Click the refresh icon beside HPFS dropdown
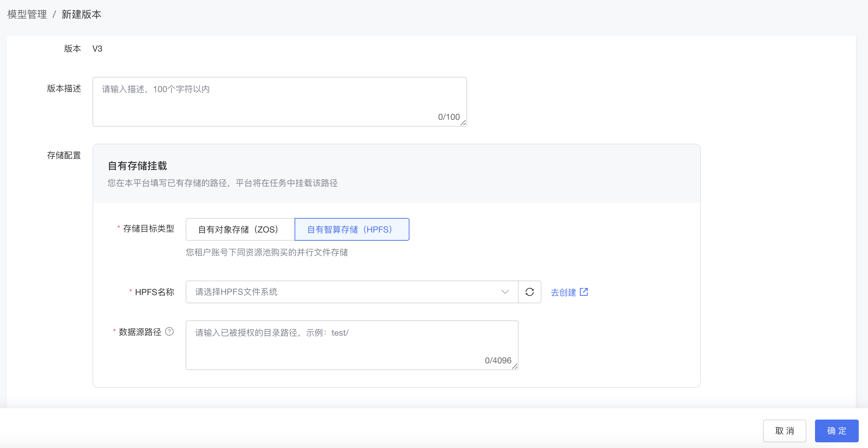This screenshot has width=868, height=448. pyautogui.click(x=529, y=292)
